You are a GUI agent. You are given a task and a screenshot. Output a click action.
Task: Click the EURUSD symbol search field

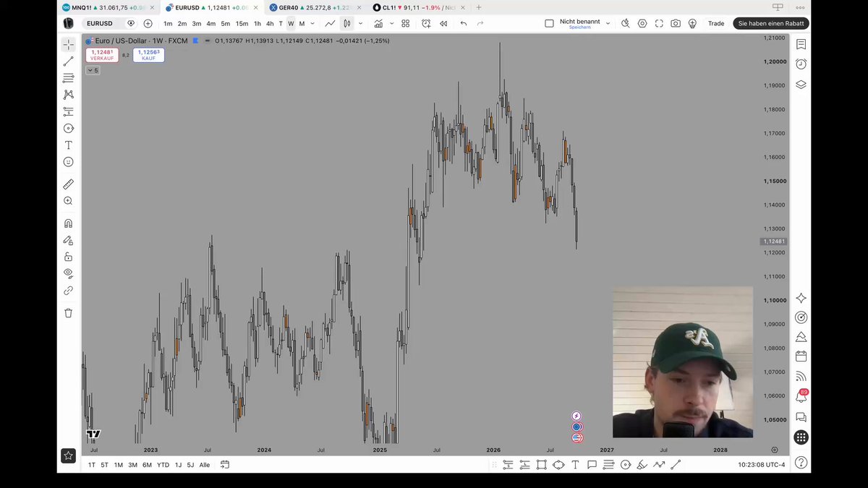point(101,23)
